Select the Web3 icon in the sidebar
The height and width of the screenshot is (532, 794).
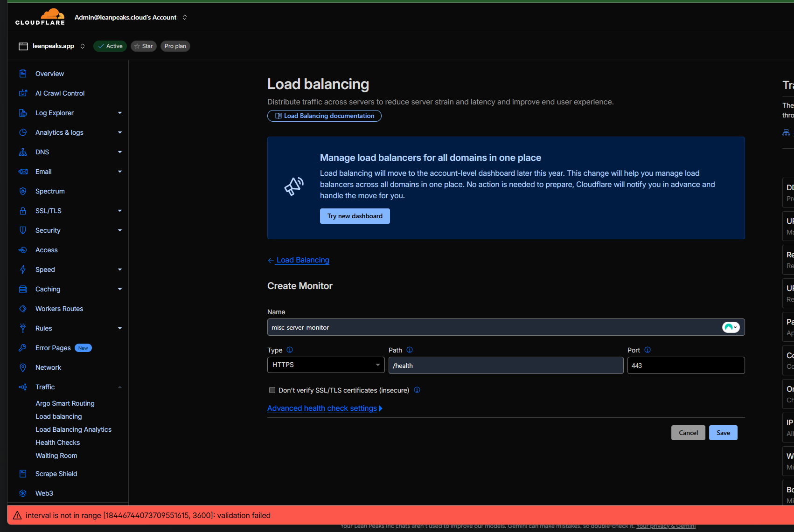tap(23, 493)
